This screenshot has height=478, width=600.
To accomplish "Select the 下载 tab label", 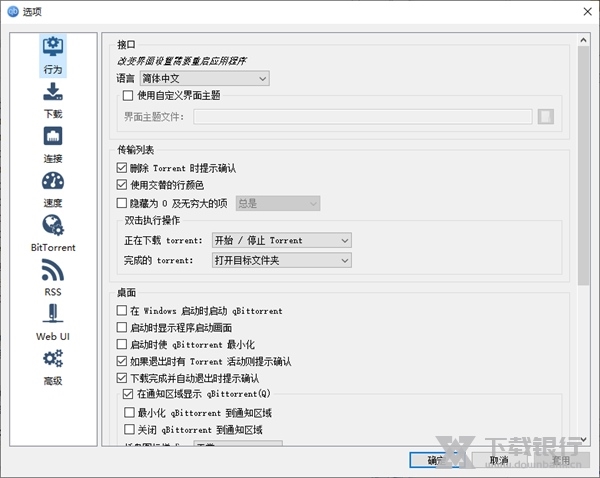I will (x=53, y=114).
